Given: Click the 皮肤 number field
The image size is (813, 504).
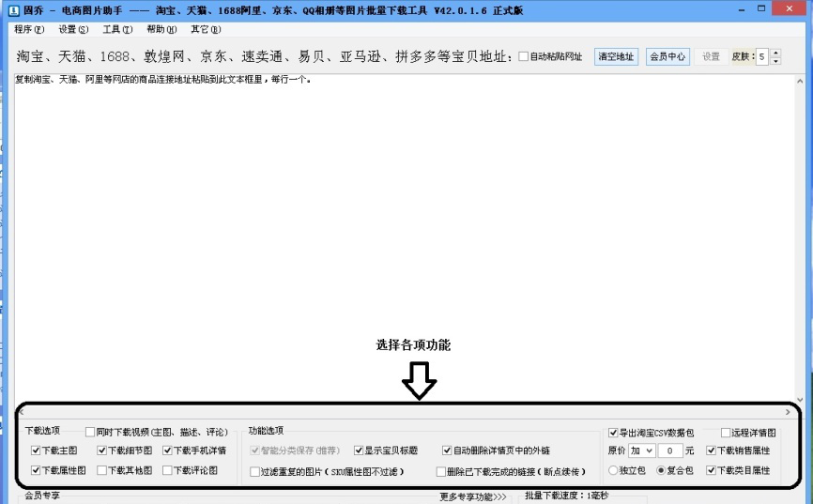Looking at the screenshot, I should coord(762,56).
